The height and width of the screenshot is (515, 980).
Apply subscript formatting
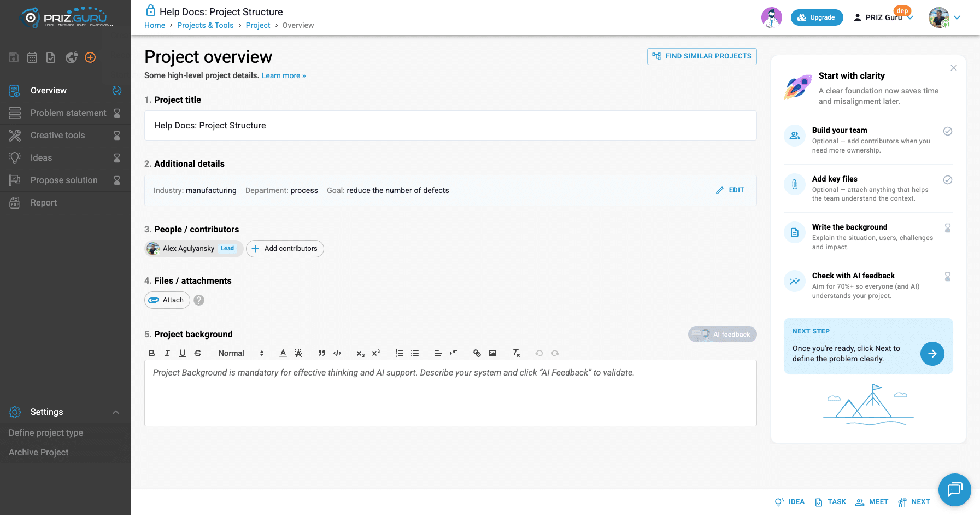click(x=361, y=353)
